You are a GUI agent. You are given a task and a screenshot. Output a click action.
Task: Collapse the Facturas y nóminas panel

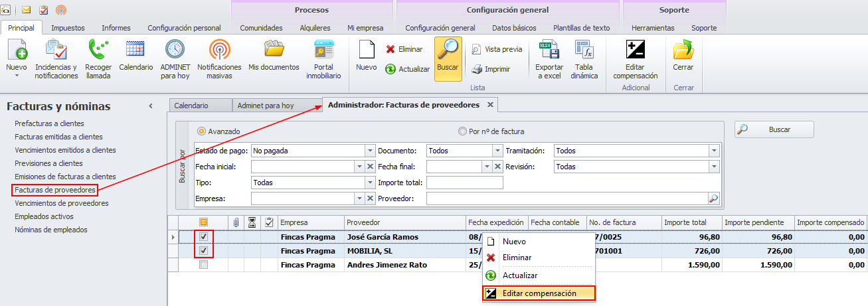pos(151,106)
